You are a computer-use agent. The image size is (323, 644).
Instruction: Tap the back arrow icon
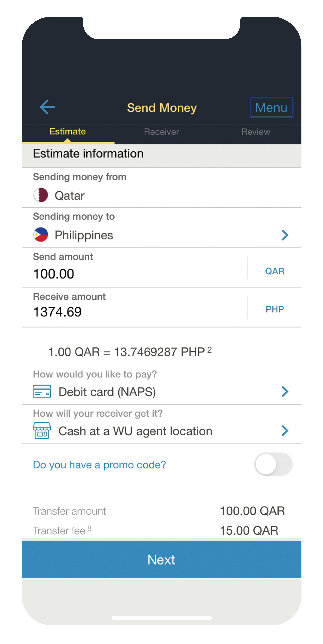click(x=47, y=107)
